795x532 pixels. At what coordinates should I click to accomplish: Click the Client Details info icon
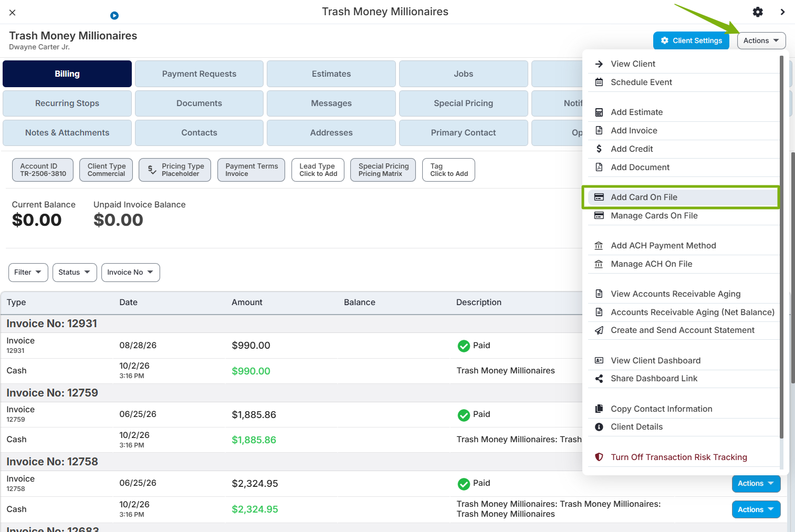[x=599, y=427]
